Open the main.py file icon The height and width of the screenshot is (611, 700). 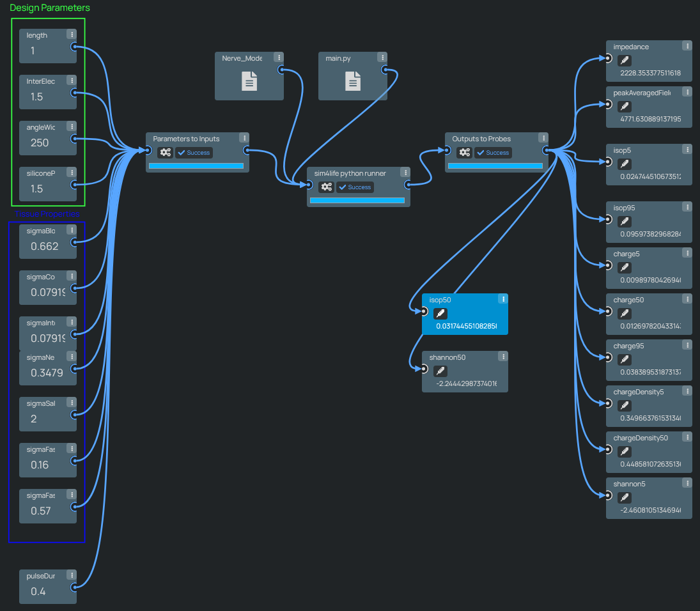(x=352, y=81)
